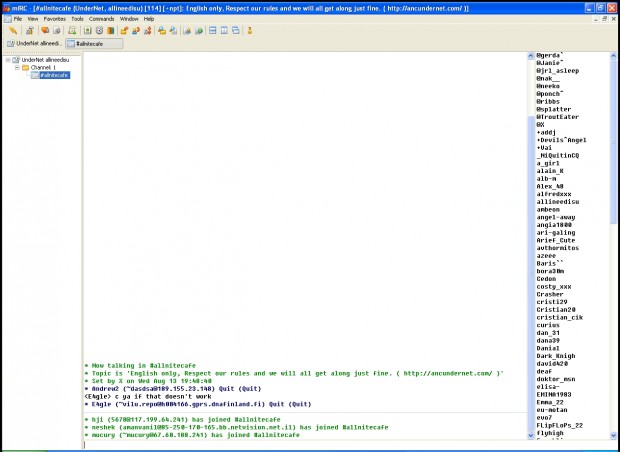Click the mIRC title bar application icon
The width and height of the screenshot is (620, 452).
click(x=7, y=8)
